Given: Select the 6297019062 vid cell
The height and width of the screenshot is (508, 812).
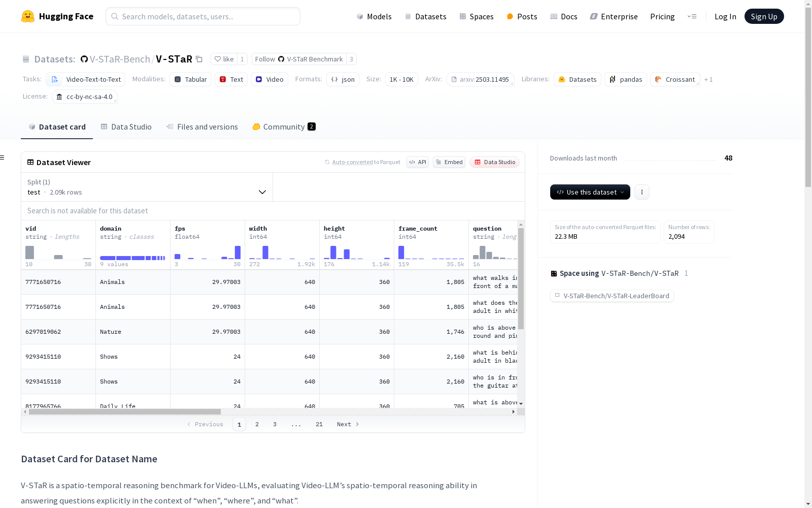Looking at the screenshot, I should (58, 332).
